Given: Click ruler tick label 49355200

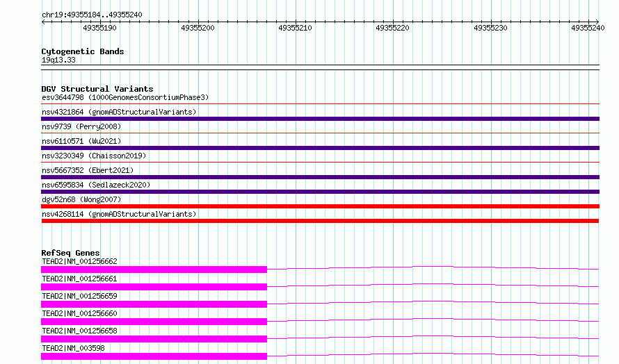Looking at the screenshot, I should click(198, 28).
